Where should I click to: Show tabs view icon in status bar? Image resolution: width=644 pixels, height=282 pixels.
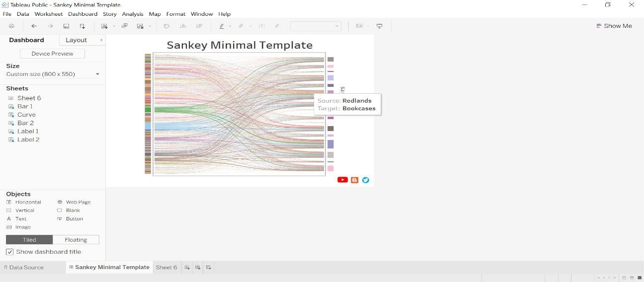pos(640,278)
